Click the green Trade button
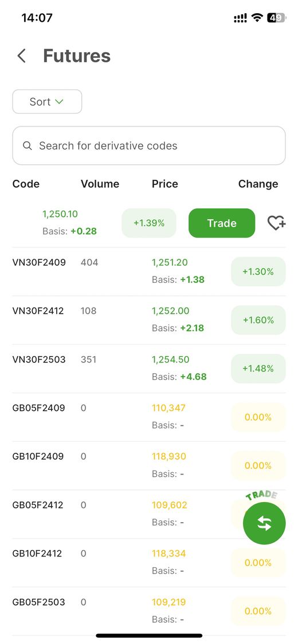 click(x=222, y=223)
